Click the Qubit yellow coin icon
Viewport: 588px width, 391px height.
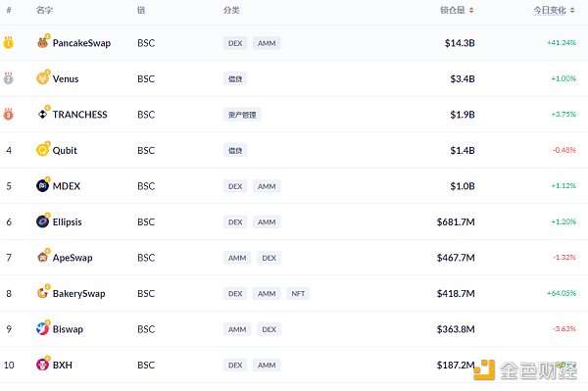tap(43, 150)
